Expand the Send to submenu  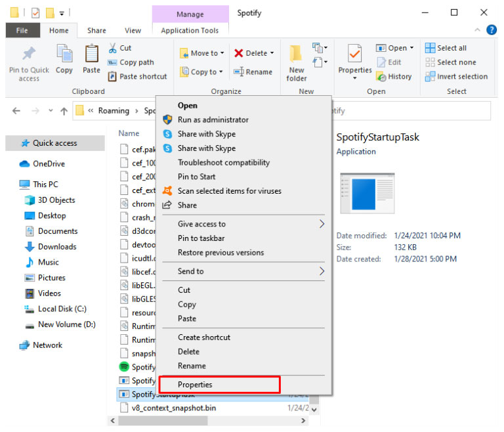point(322,271)
